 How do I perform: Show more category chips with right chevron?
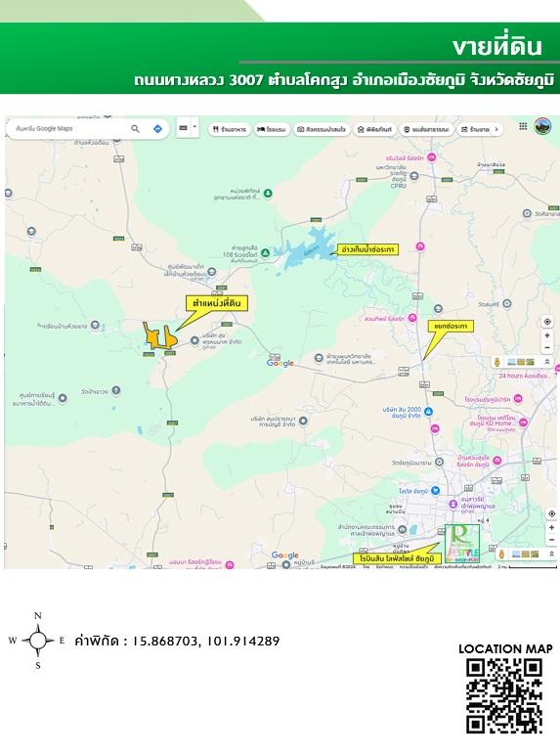point(496,129)
